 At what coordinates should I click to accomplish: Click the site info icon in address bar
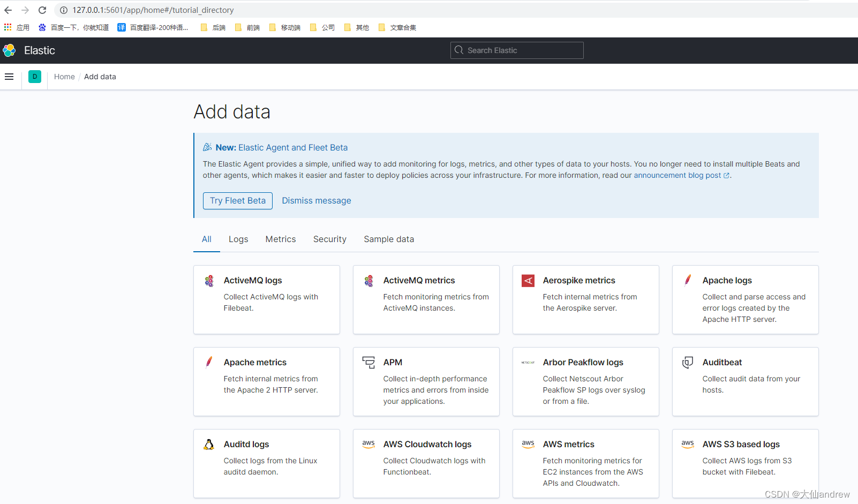[63, 10]
